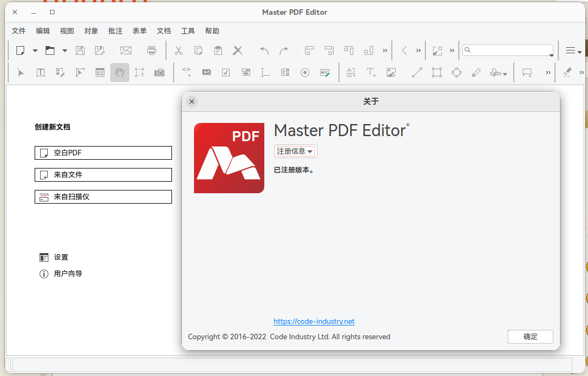Viewport: 588px width, 376px height.
Task: Click the Delete X icon
Action: coord(238,50)
